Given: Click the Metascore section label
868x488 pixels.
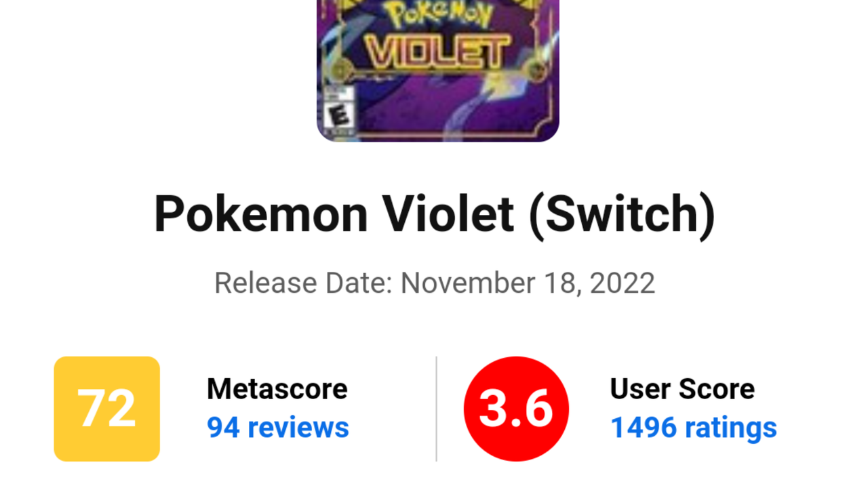Looking at the screenshot, I should tap(276, 389).
